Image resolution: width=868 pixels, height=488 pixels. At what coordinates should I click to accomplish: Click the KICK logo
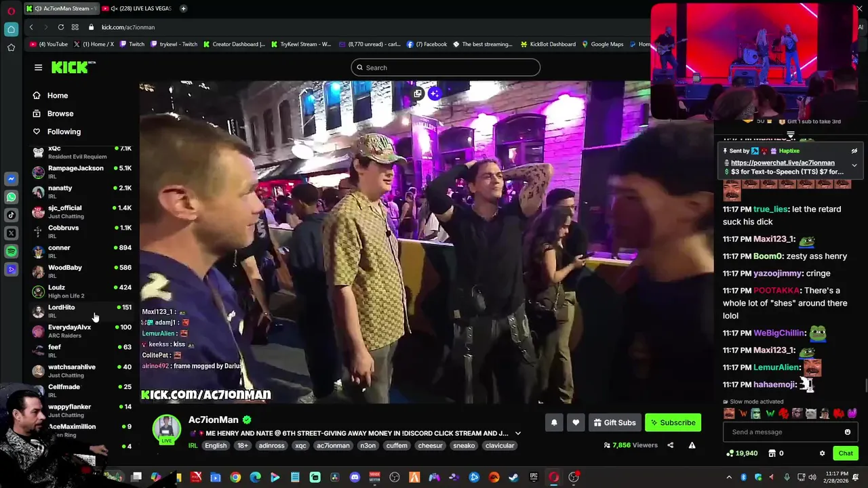73,67
